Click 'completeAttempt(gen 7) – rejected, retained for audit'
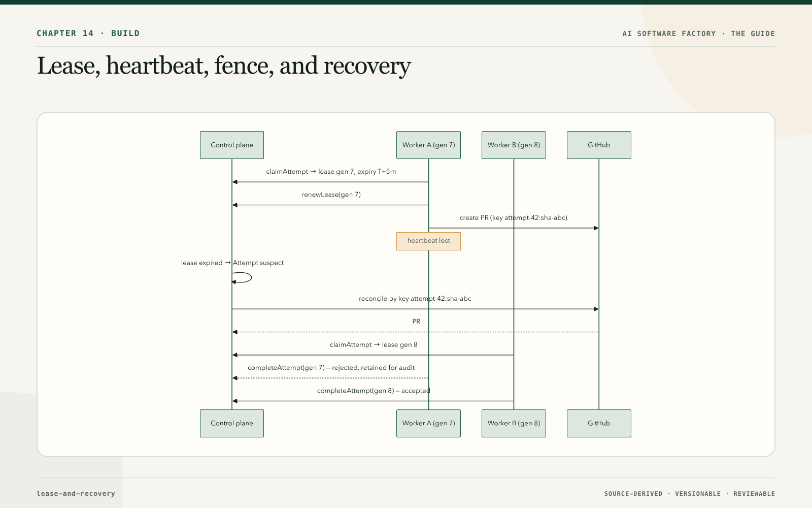The width and height of the screenshot is (812, 508). 331,368
